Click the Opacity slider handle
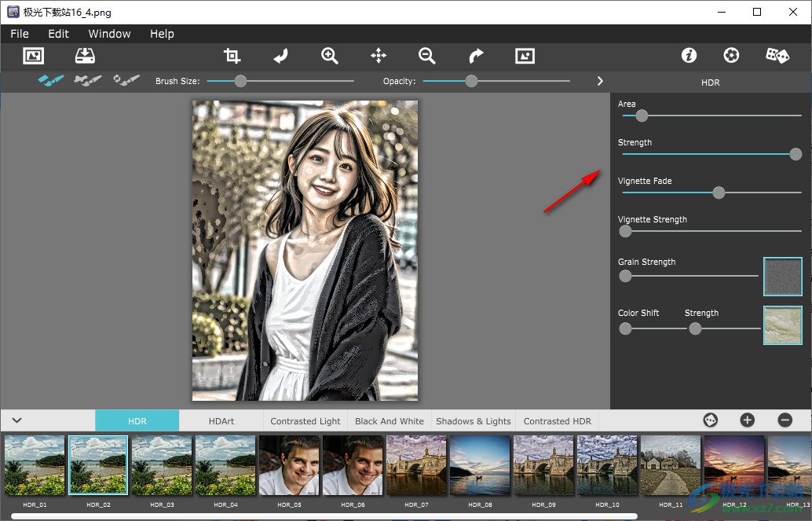Screen dimensions: 812x521 471,81
